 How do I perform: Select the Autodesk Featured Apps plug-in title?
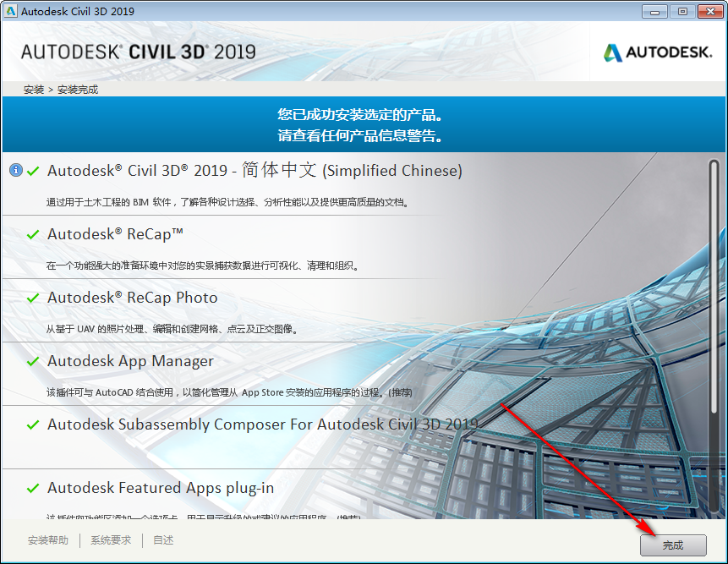point(161,488)
